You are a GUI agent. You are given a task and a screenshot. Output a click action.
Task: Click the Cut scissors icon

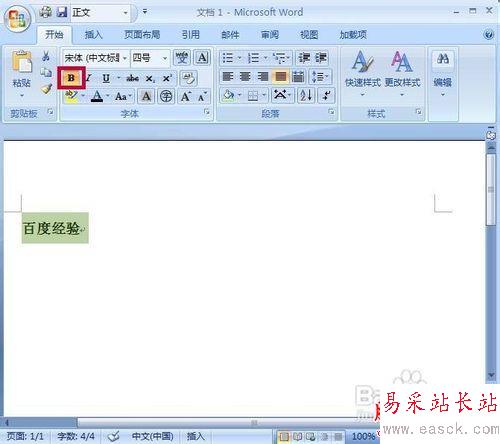pyautogui.click(x=46, y=56)
